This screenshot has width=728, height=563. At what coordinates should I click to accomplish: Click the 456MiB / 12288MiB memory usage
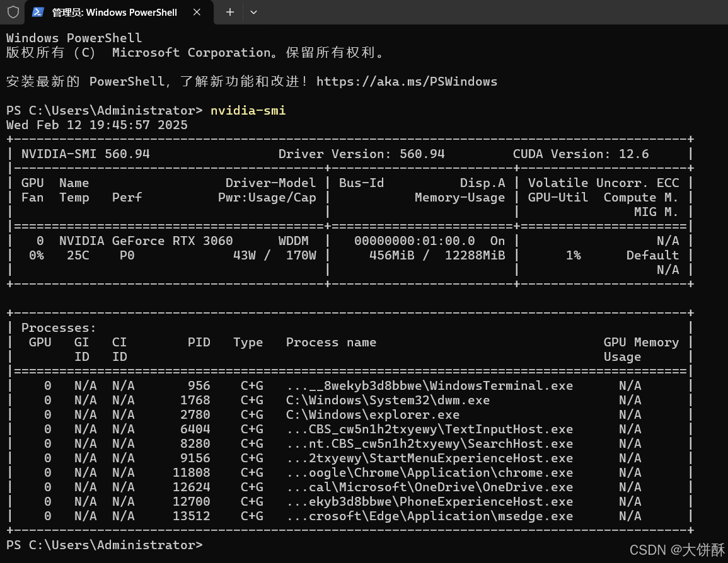[437, 256]
